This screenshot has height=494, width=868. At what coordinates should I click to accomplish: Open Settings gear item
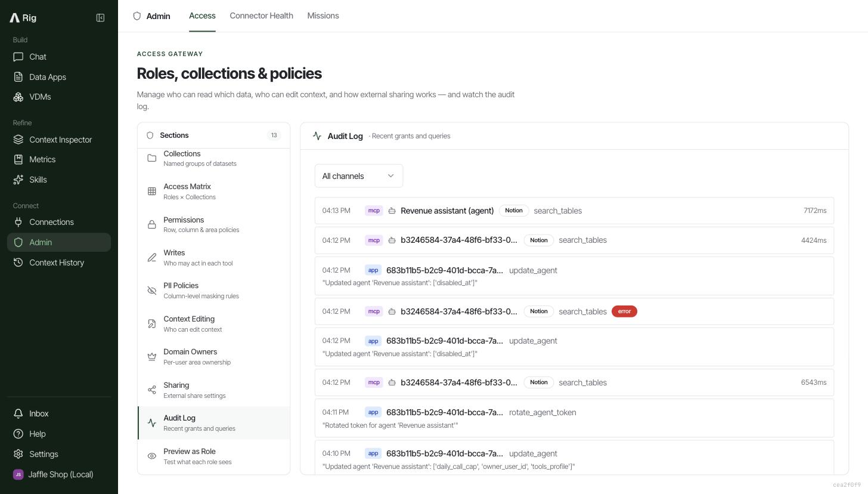tap(59, 454)
